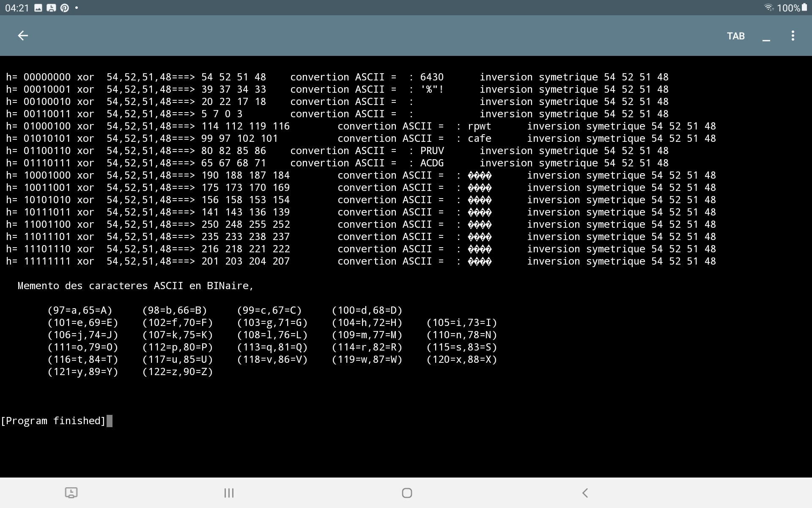Tap the screenshot assistant icon in navigation bar
This screenshot has width=812, height=508.
point(71,493)
